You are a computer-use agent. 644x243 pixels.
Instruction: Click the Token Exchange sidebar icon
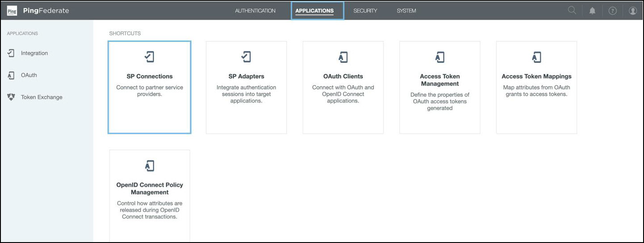click(11, 97)
